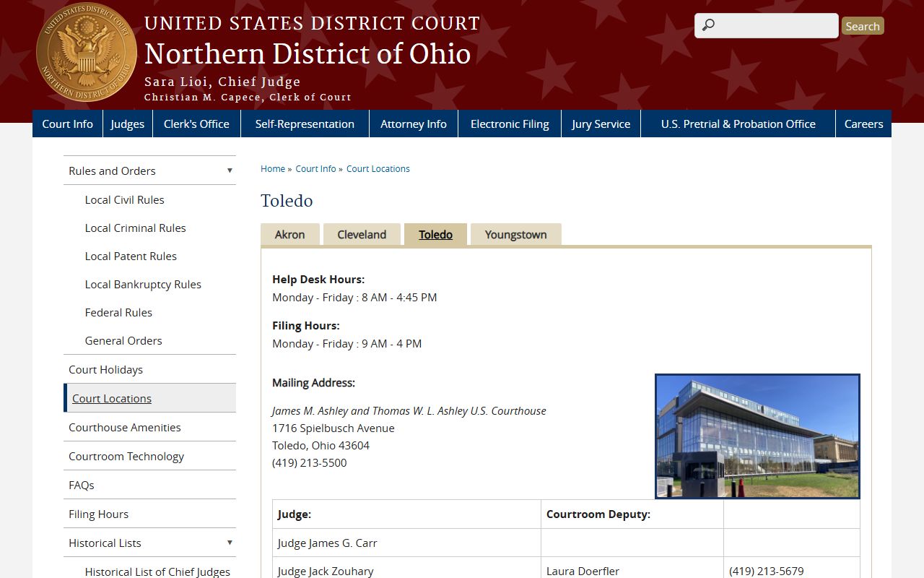This screenshot has width=924, height=578.
Task: Select the phone number (419) 213-5679
Action: (x=766, y=571)
